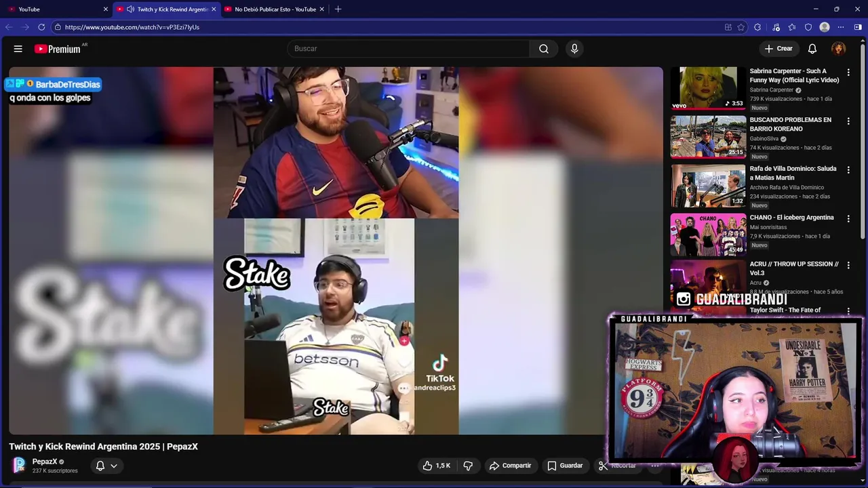The height and width of the screenshot is (488, 868).
Task: Open 'Sabrina Carpenter - Such A Funny Way' title
Action: pos(794,75)
